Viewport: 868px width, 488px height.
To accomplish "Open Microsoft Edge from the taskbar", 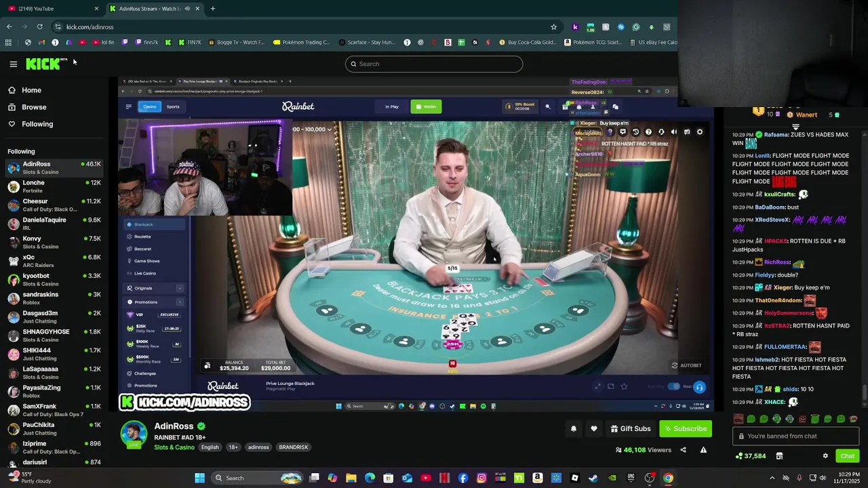I will coord(370,478).
